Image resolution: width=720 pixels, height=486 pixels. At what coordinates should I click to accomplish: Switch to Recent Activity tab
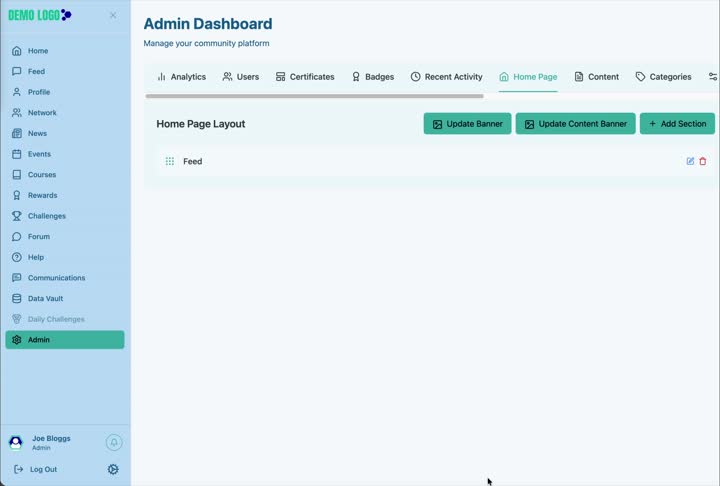tap(446, 77)
